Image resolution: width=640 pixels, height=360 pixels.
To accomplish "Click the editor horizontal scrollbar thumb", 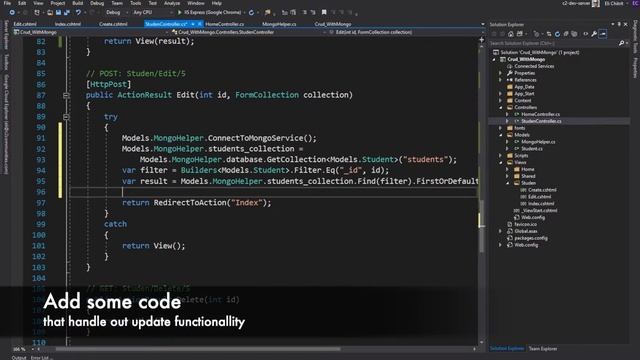I will (x=198, y=349).
